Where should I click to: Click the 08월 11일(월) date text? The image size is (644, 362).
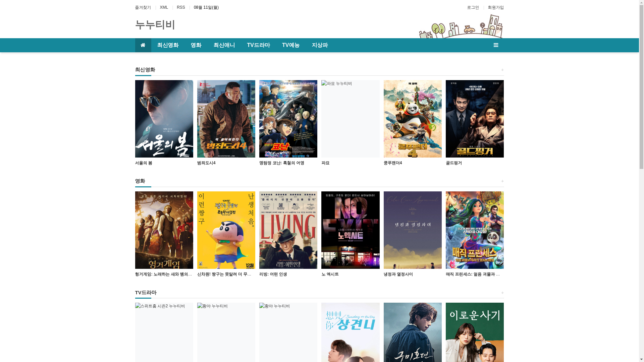tap(206, 7)
